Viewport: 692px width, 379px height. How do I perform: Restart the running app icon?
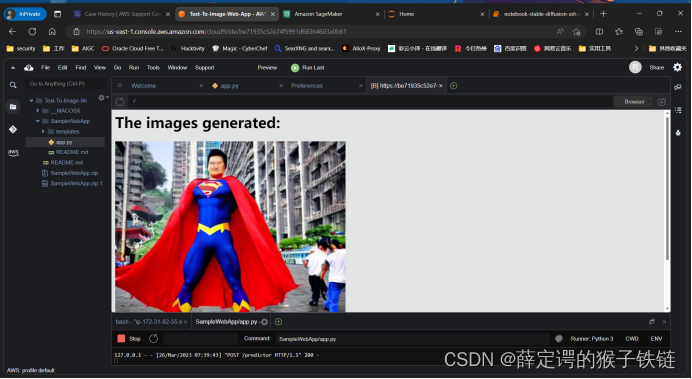click(x=153, y=339)
